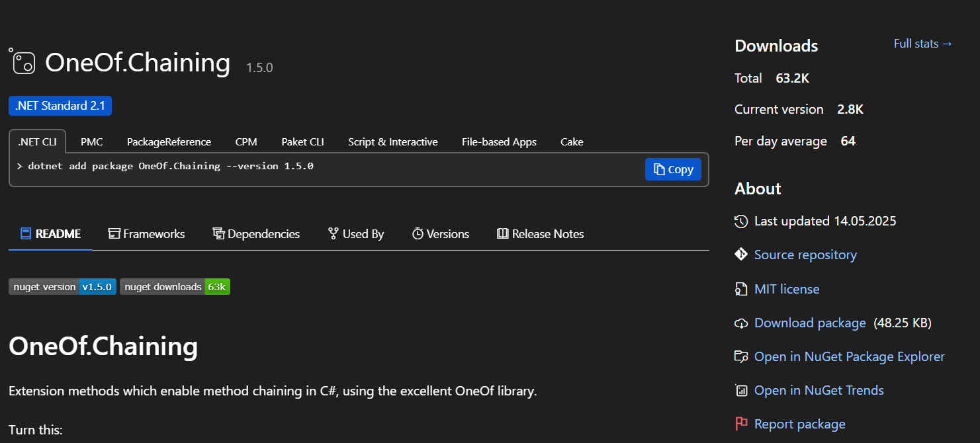Click the Current version value 2.8K
Image resolution: width=980 pixels, height=443 pixels.
pyautogui.click(x=850, y=109)
